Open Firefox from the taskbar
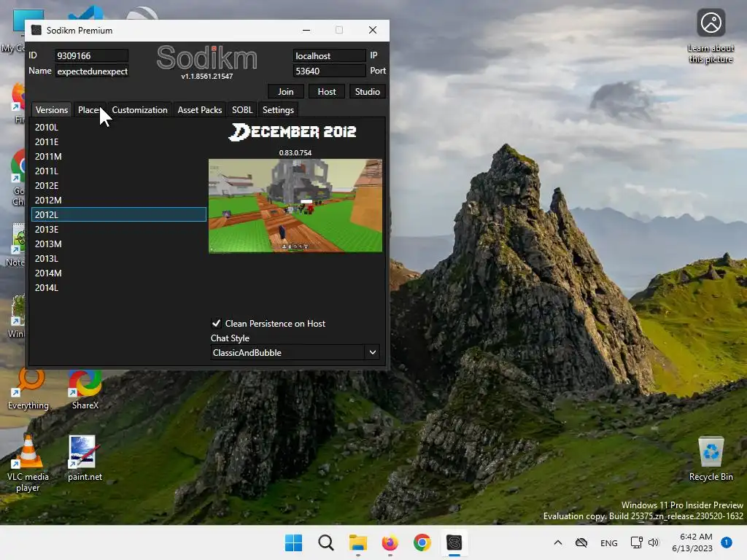 (x=390, y=542)
